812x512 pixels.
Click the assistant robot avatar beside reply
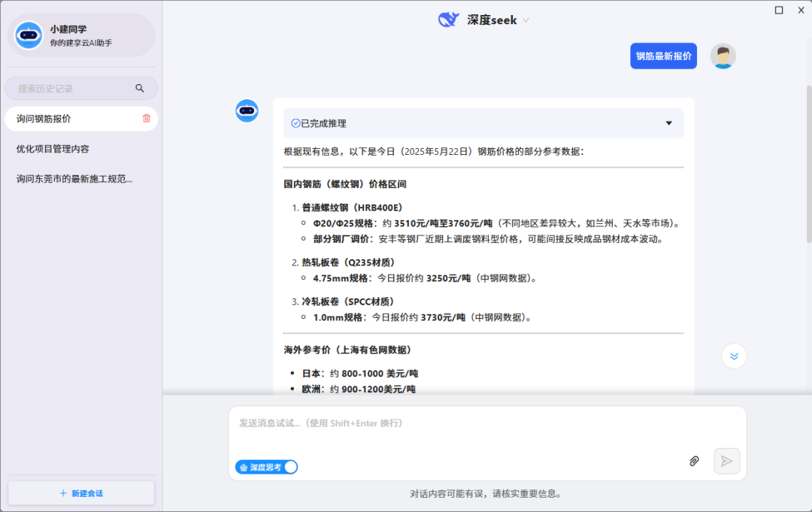click(x=247, y=111)
